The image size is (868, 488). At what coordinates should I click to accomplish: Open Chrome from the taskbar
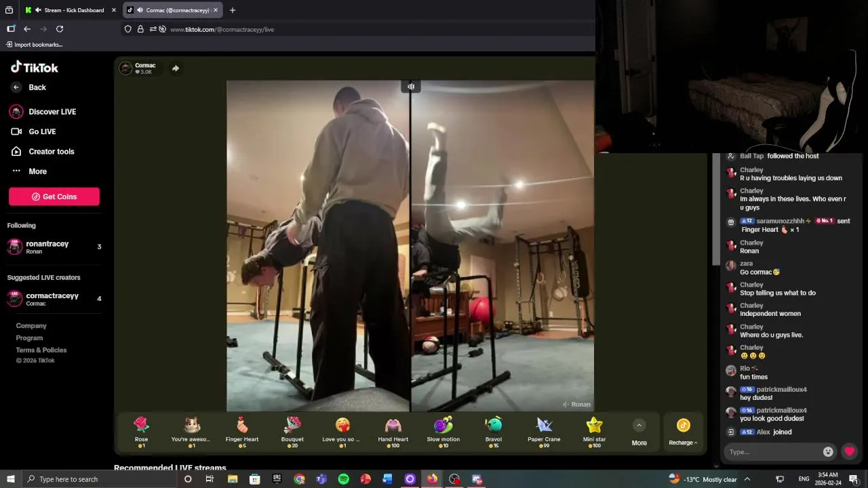click(299, 479)
